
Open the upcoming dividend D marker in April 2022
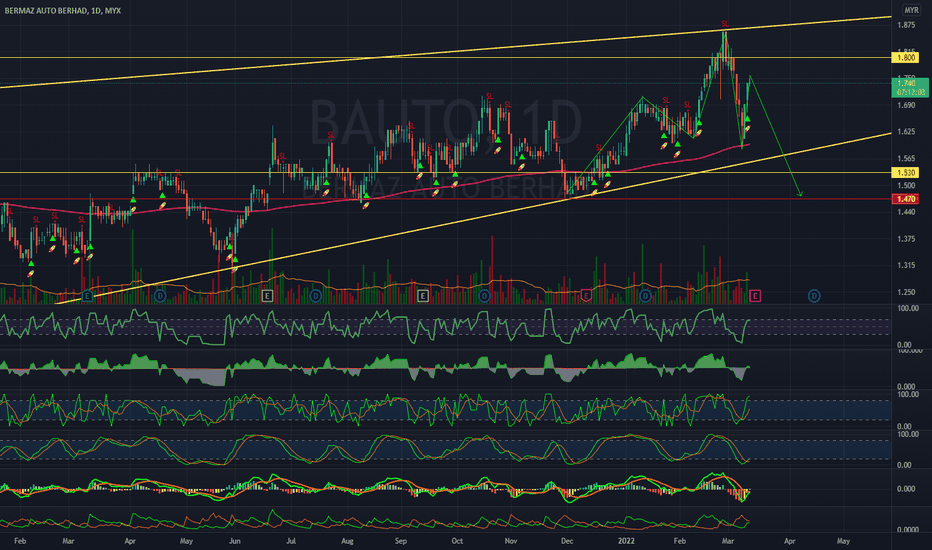pyautogui.click(x=814, y=296)
